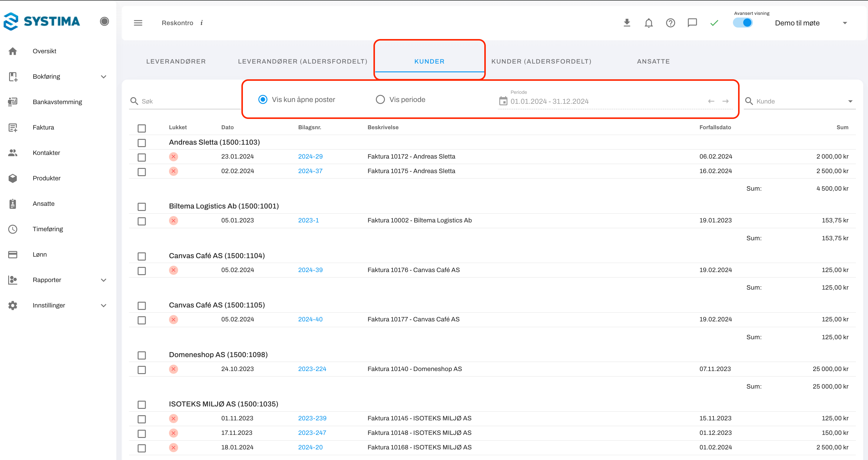868x460 pixels.
Task: Open voucher link 2024-29
Action: 310,156
